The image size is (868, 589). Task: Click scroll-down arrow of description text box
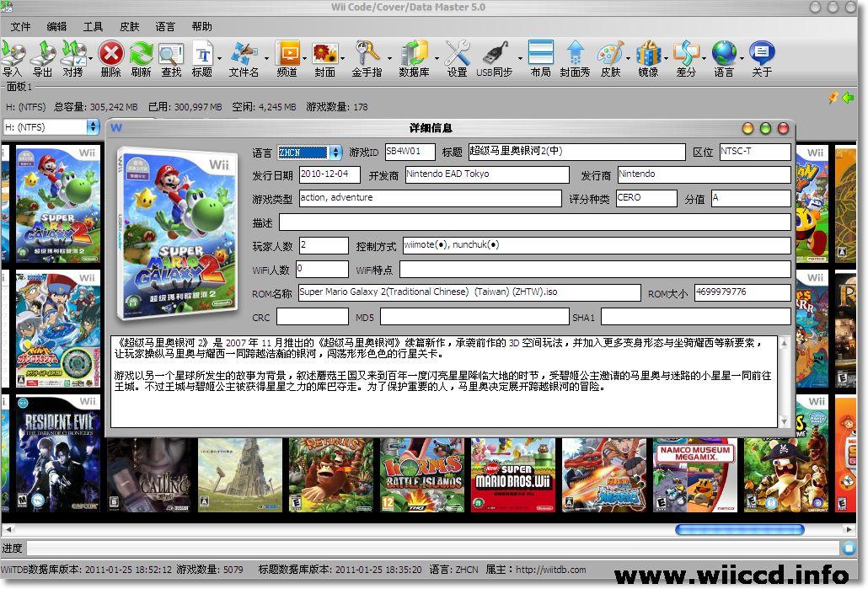784,421
